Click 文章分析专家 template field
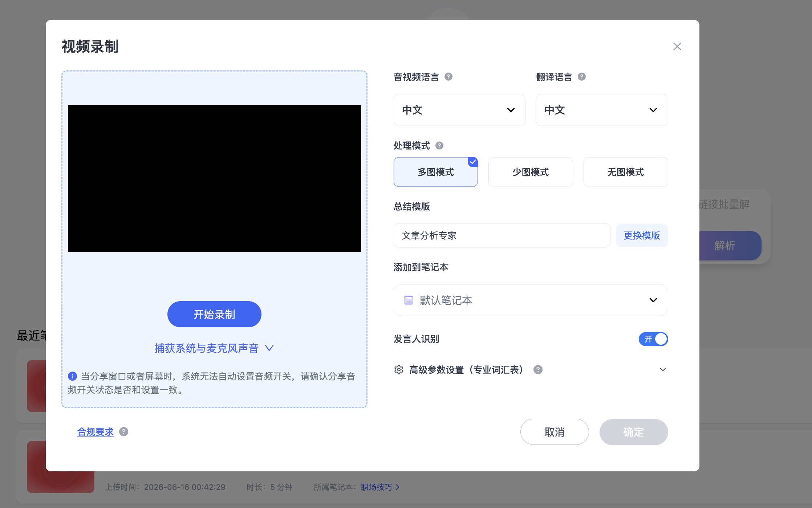The image size is (812, 508). [502, 235]
